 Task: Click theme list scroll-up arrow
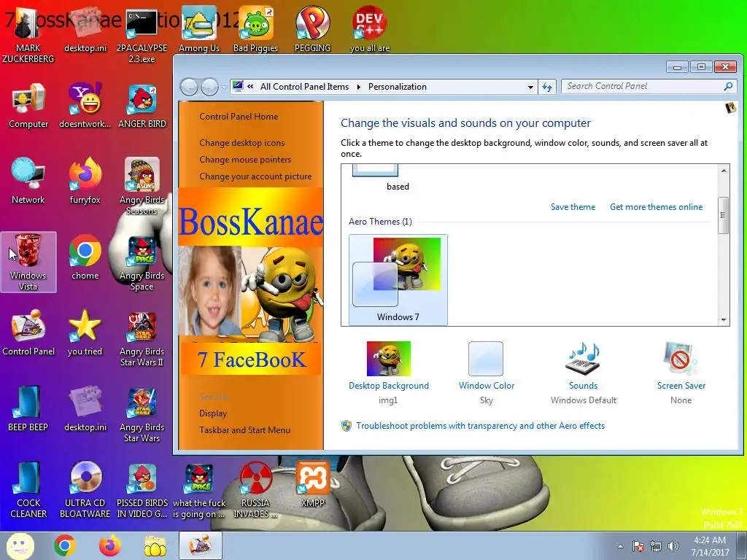click(724, 171)
